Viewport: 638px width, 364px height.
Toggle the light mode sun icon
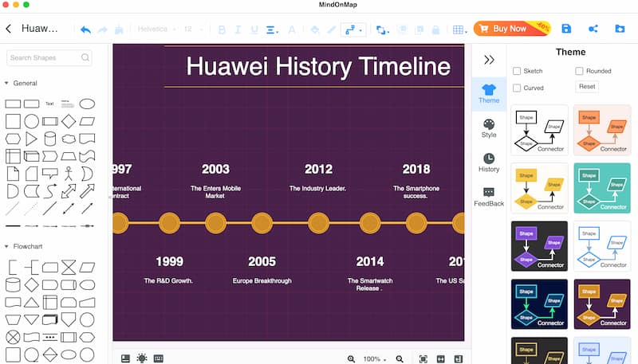tap(142, 358)
